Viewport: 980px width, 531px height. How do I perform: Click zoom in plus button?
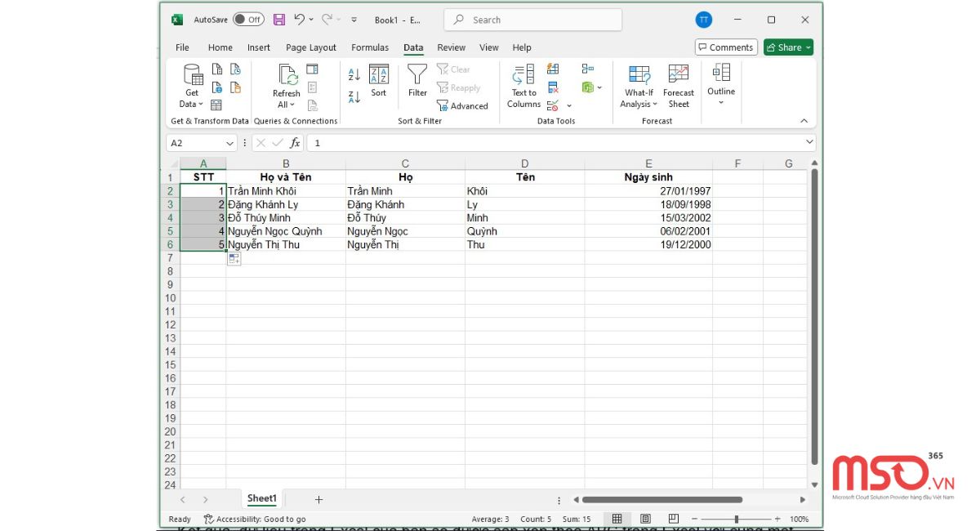pyautogui.click(x=777, y=519)
